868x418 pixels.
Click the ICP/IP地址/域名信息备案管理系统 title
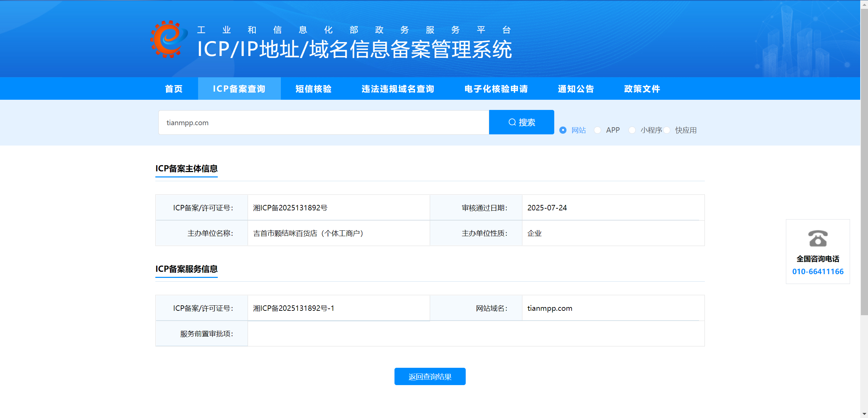pyautogui.click(x=354, y=50)
